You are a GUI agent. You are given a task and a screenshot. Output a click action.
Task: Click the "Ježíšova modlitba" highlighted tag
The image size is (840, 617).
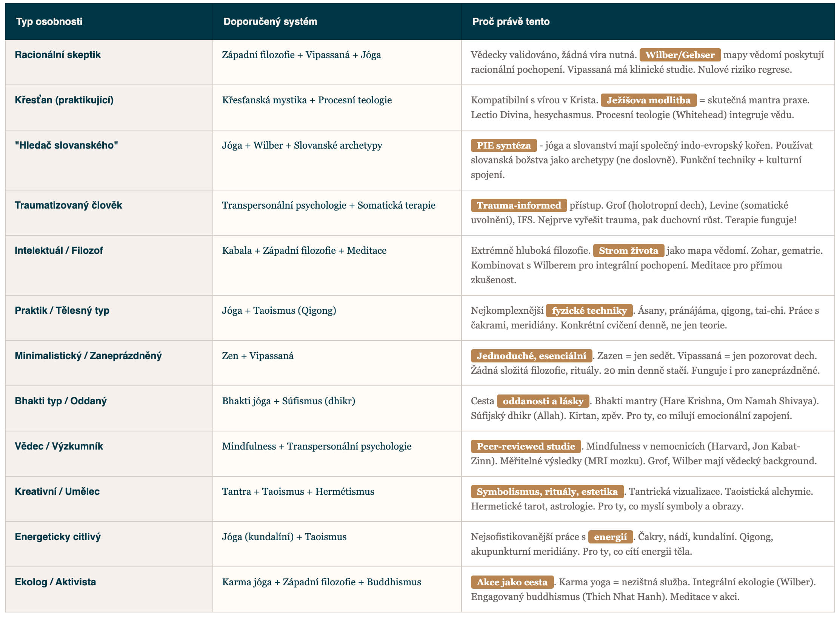[648, 100]
